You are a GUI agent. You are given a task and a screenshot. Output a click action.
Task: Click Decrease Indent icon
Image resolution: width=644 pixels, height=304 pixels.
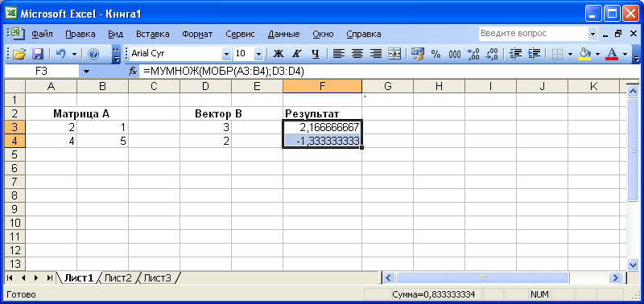[514, 54]
